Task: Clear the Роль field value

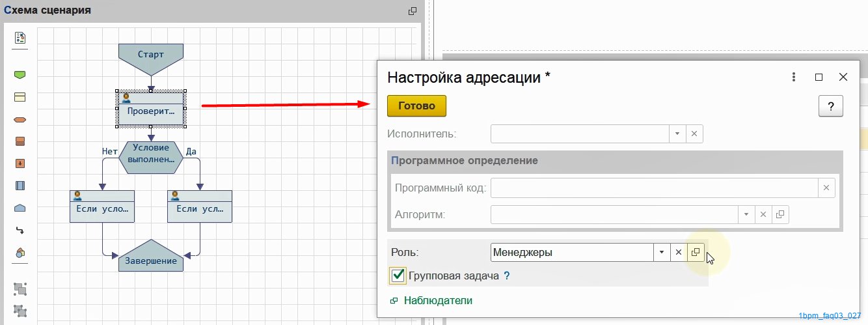Action: (679, 252)
